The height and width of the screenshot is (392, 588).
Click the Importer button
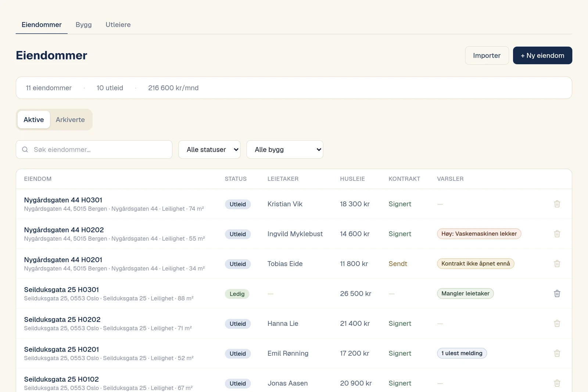487,55
